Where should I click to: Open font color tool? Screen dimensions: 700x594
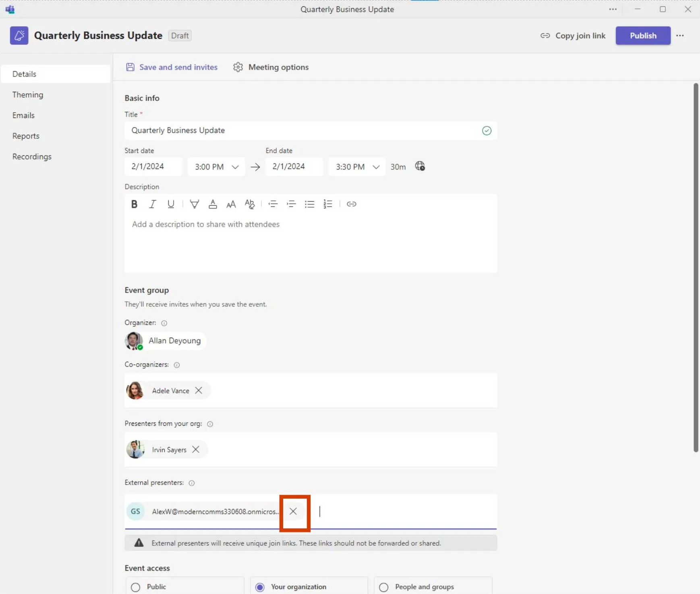click(213, 204)
